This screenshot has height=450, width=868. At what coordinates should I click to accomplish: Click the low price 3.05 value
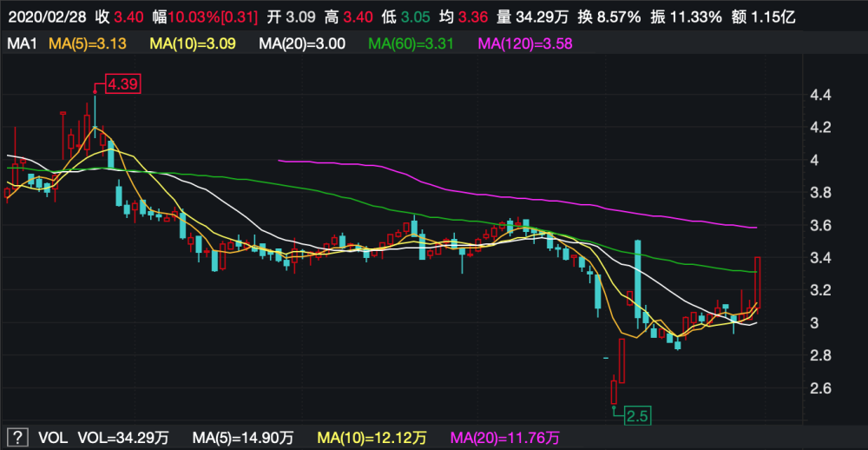coord(415,17)
